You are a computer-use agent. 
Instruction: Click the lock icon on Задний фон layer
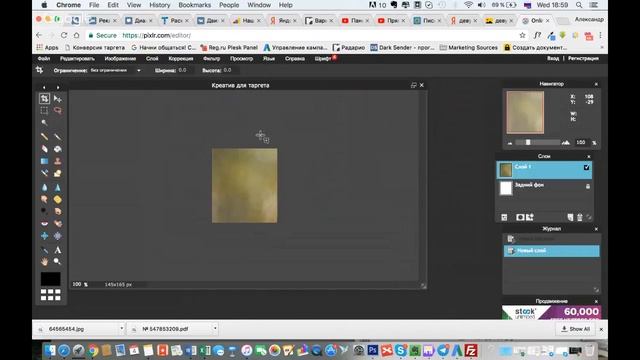[588, 186]
